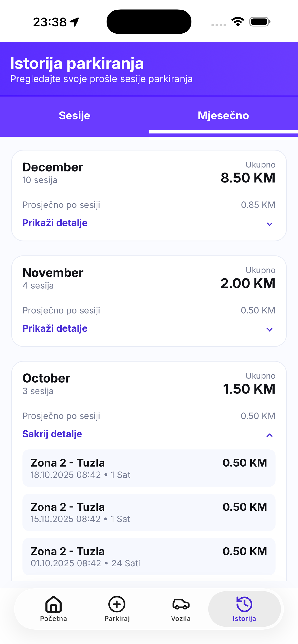
Task: Open the 01.10.2025 24 Sati session
Action: click(x=149, y=557)
